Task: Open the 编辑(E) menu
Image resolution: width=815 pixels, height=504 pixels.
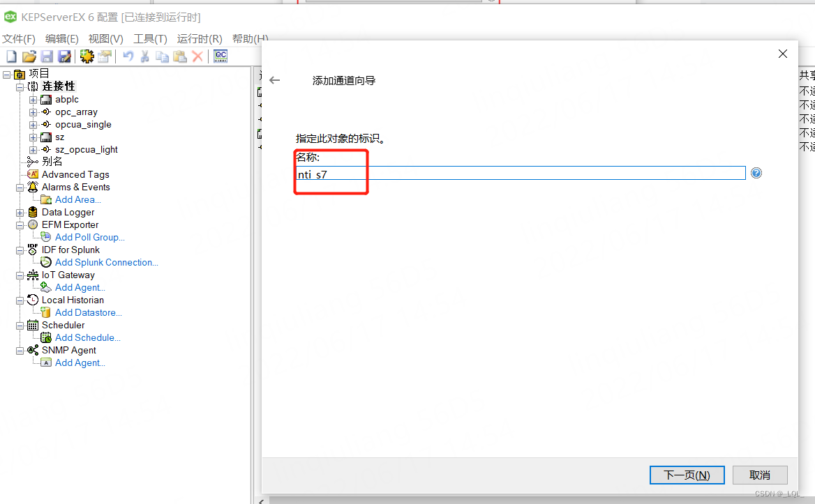Action: point(62,39)
